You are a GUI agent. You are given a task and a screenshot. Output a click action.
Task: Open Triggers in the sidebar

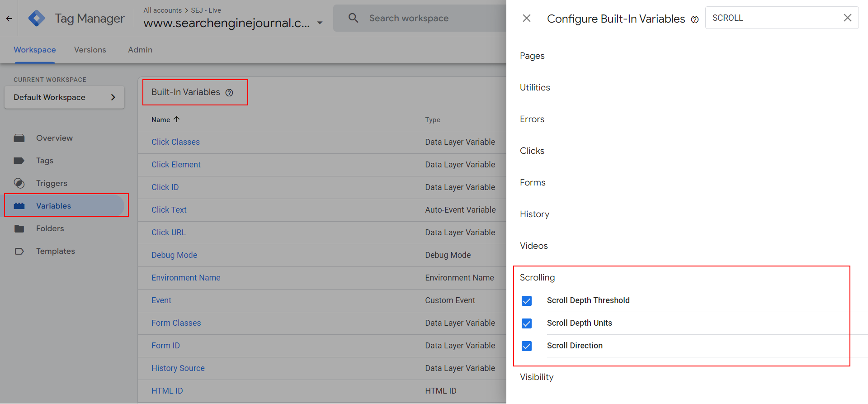pyautogui.click(x=52, y=183)
